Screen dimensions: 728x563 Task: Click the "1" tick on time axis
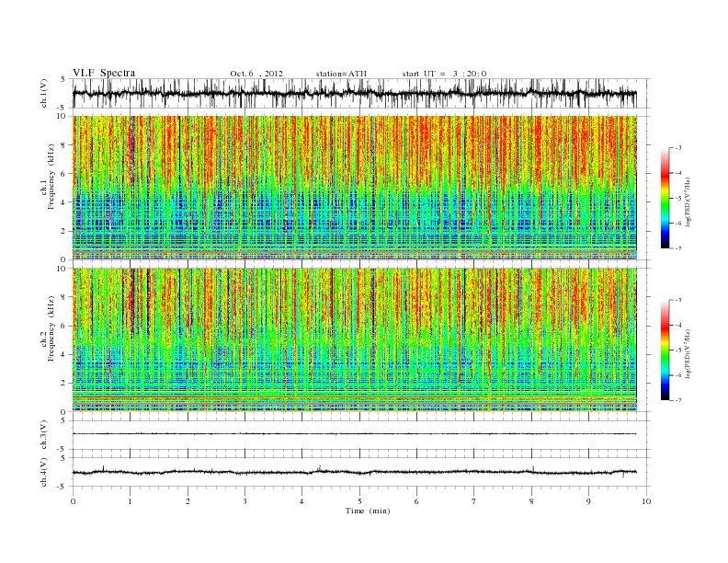131,501
